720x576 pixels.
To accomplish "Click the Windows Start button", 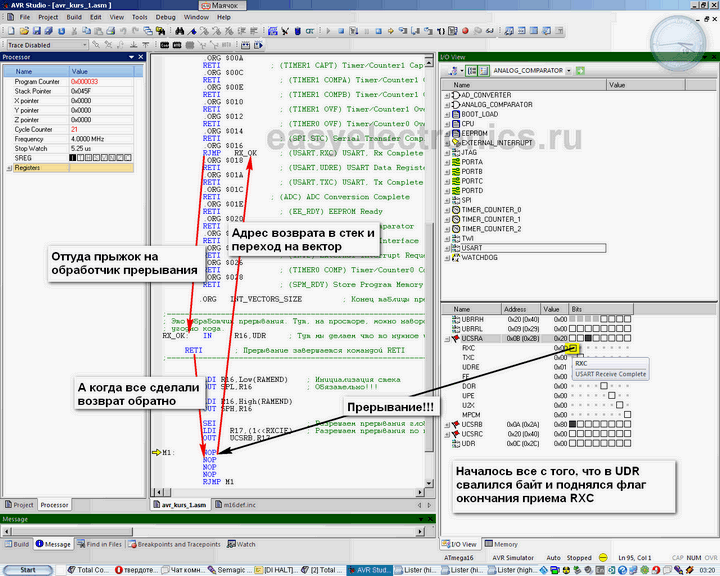I will click(x=28, y=570).
